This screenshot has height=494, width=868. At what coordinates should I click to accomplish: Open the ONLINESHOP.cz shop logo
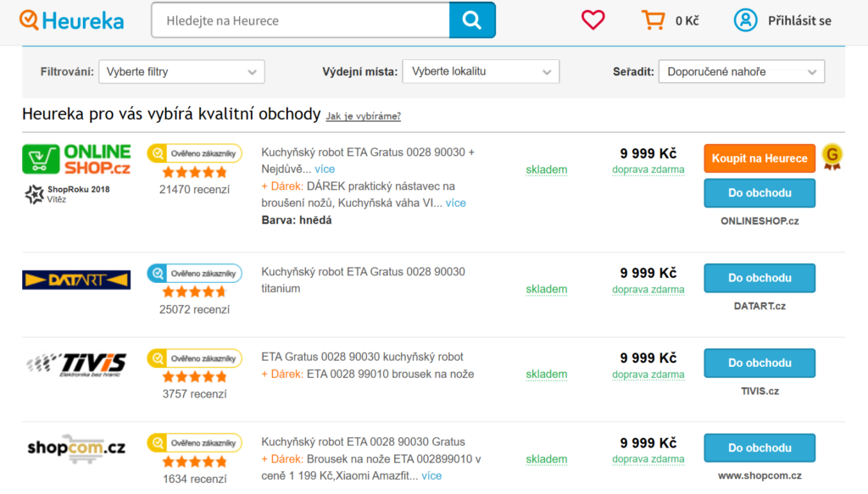tap(76, 158)
